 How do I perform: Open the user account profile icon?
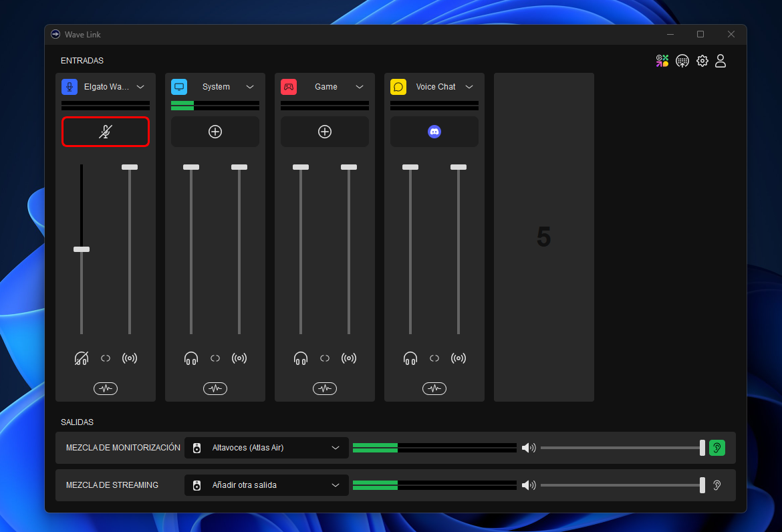pyautogui.click(x=721, y=61)
